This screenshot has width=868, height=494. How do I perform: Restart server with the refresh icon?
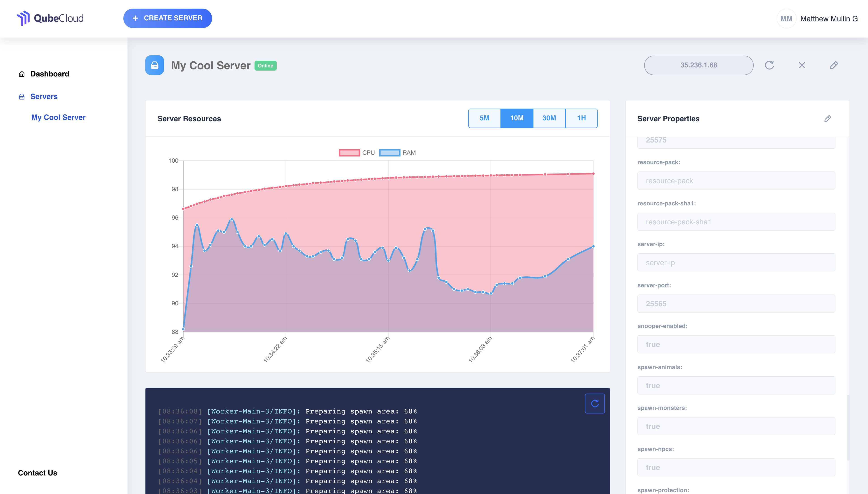pos(769,65)
